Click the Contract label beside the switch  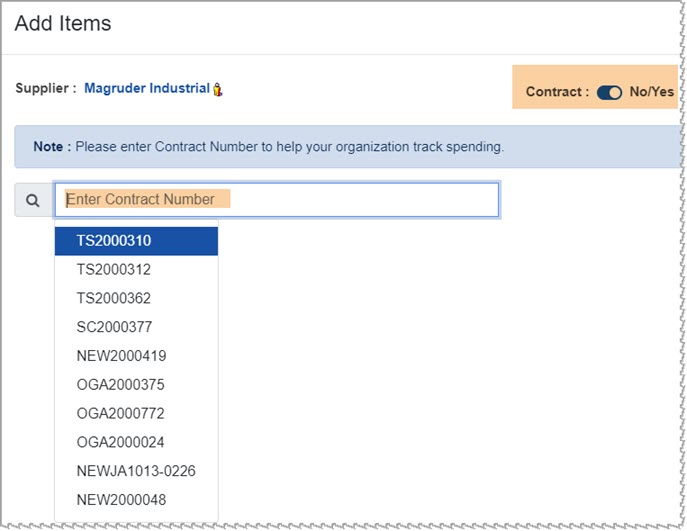[557, 92]
